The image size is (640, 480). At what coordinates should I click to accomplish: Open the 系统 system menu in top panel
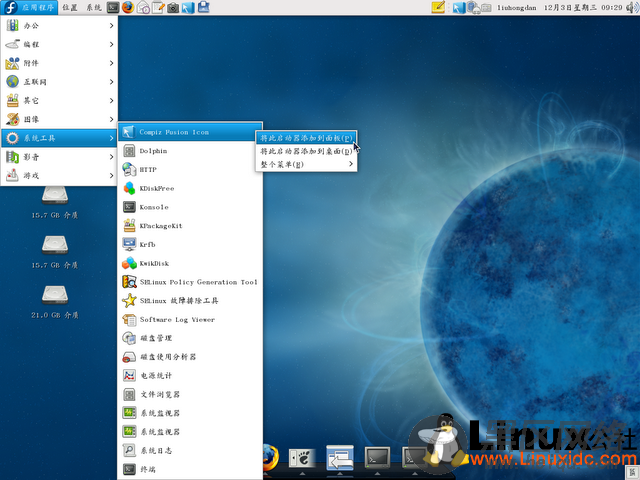tap(94, 7)
